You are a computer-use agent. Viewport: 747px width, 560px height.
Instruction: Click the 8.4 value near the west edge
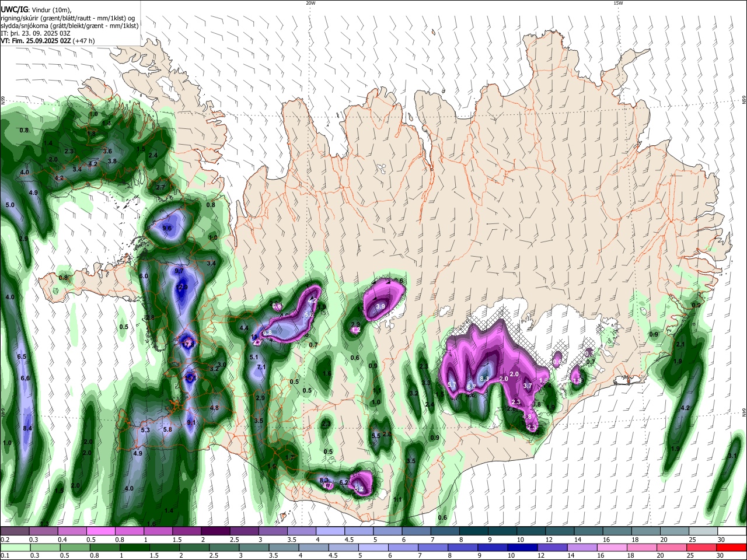pos(27,429)
